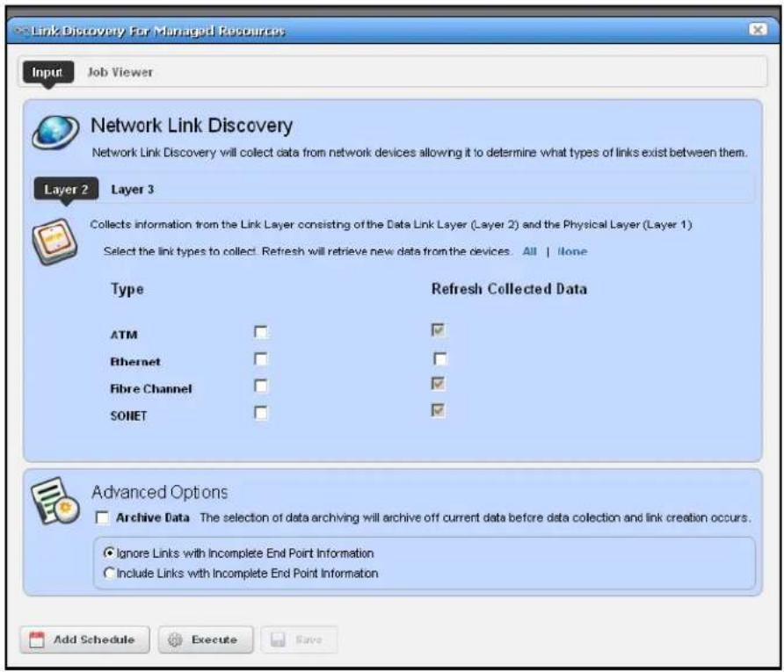The height and width of the screenshot is (672, 784).
Task: Click the Fibre Channel row label
Action: click(x=150, y=389)
